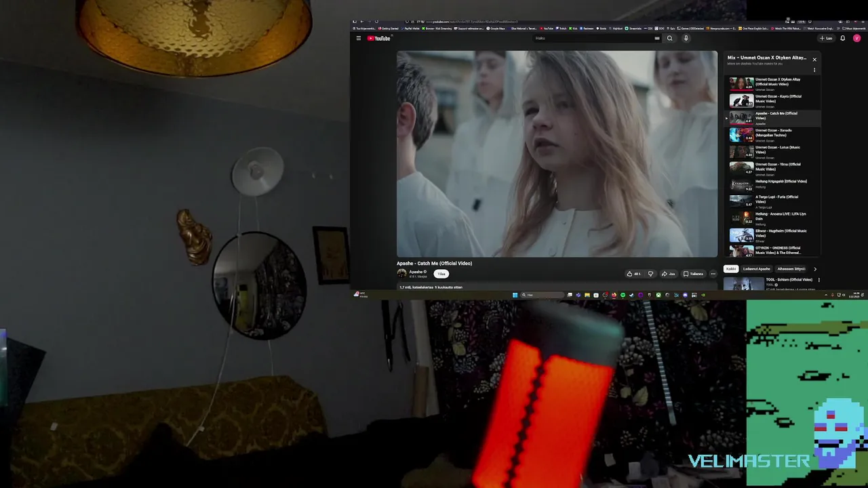Dislike the video with thumbs-down button

(x=650, y=274)
